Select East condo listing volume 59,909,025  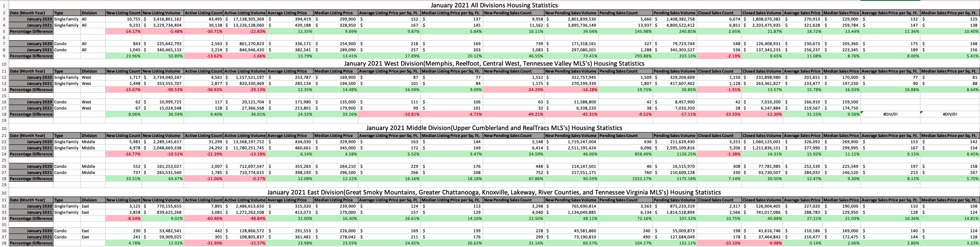[x=162, y=237]
